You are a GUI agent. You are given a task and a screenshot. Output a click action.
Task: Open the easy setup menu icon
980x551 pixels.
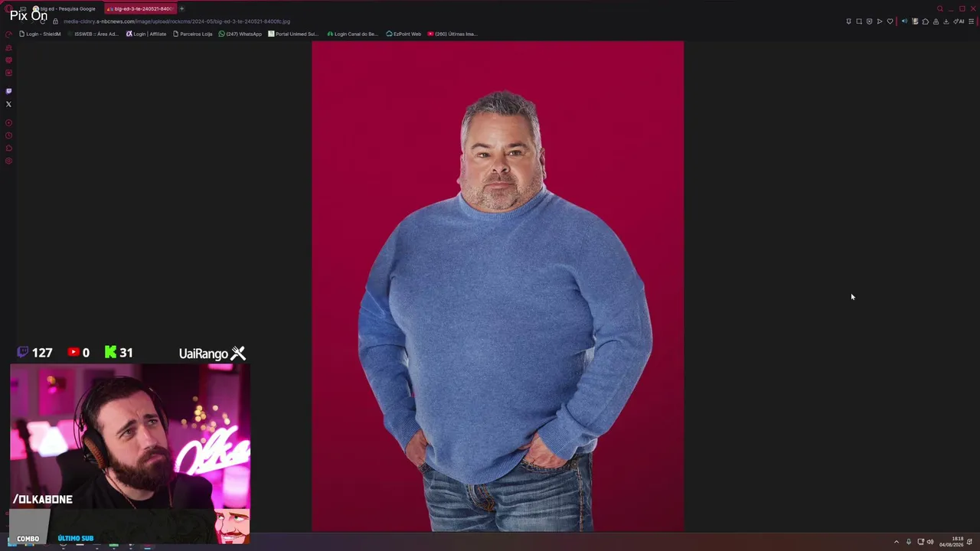(972, 21)
